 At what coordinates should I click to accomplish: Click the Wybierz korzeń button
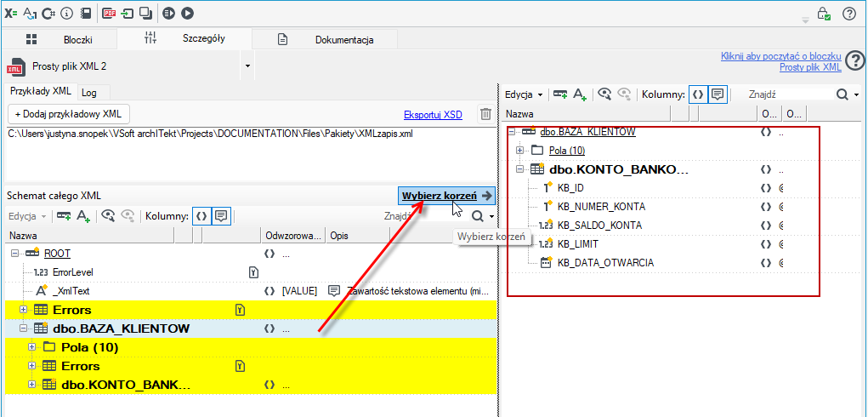pos(446,196)
